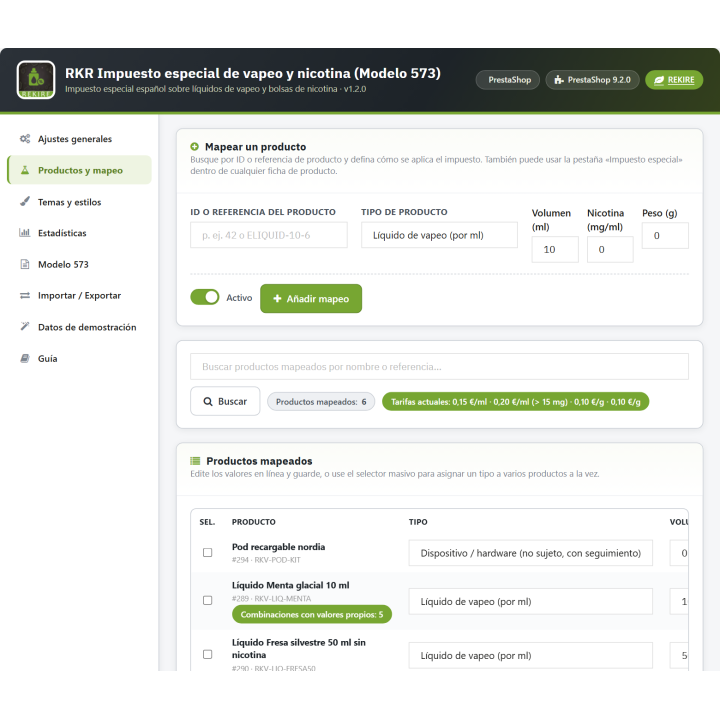The image size is (720, 720).
Task: Click Combinaciones con valores propios: 5 badge
Action: [x=312, y=614]
